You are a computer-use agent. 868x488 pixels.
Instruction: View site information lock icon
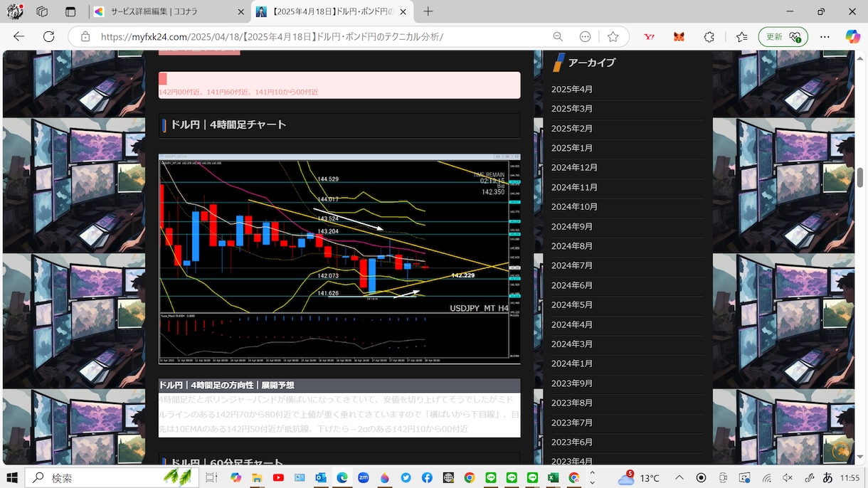point(85,36)
